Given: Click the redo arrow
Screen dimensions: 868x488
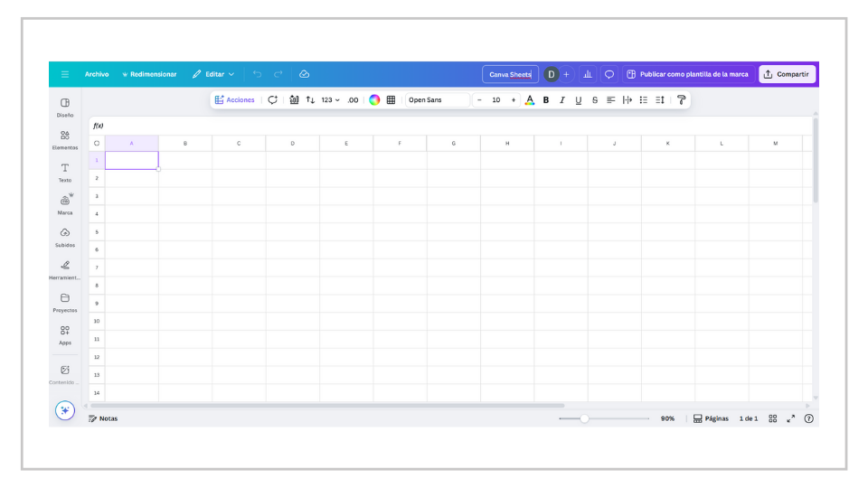Looking at the screenshot, I should pyautogui.click(x=278, y=74).
